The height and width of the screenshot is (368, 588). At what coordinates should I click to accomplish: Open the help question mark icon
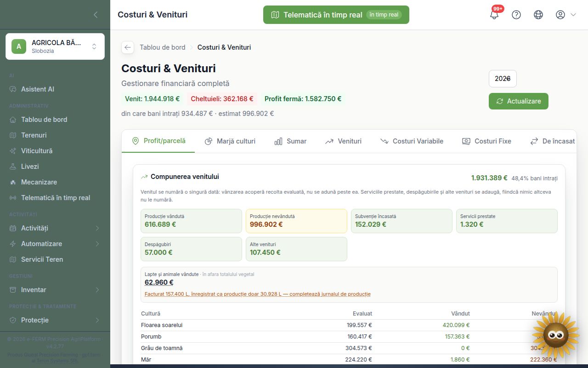(516, 15)
